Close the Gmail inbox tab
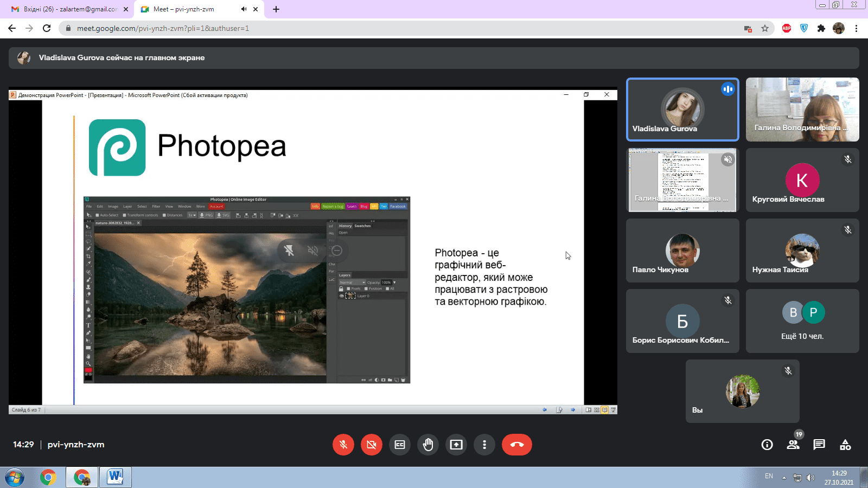Screen dimensions: 868x488 click(x=126, y=9)
